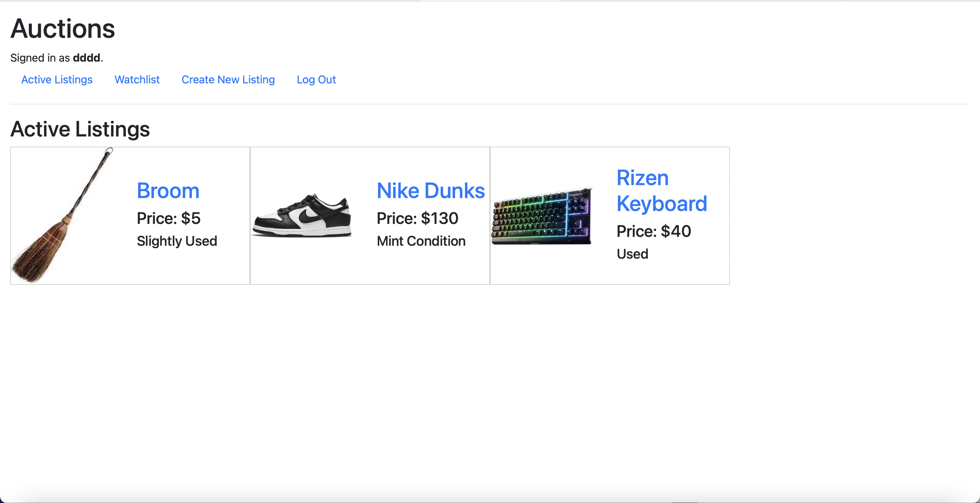Open the Nike Dunks listing title

click(x=431, y=190)
